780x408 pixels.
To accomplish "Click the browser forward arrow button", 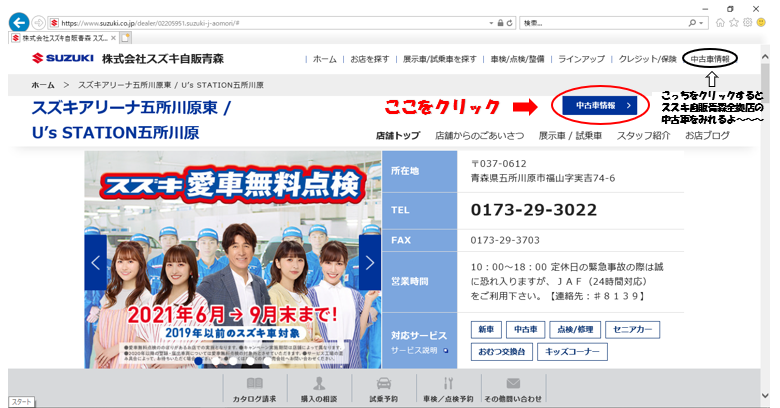I will [38, 23].
